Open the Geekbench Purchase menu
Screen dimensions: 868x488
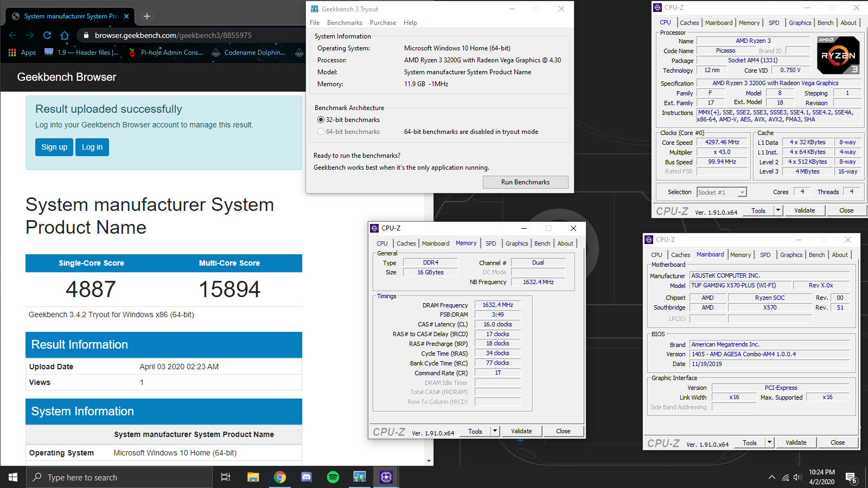[383, 23]
